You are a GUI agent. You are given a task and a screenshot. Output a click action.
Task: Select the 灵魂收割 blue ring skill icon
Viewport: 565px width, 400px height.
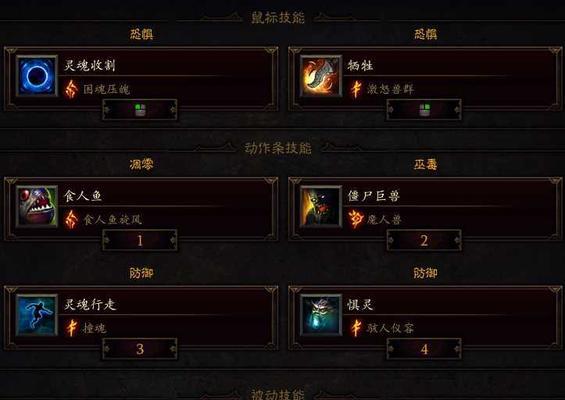(x=37, y=76)
